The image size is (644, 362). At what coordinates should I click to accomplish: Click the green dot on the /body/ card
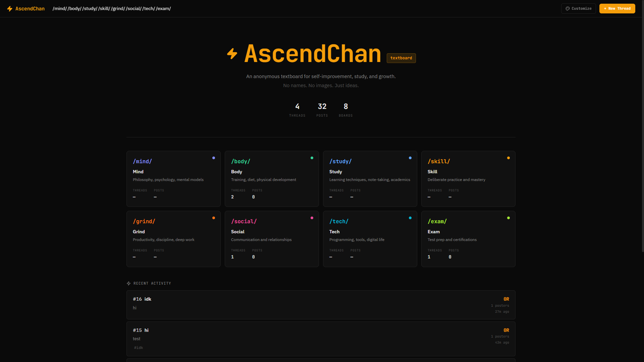tap(312, 158)
